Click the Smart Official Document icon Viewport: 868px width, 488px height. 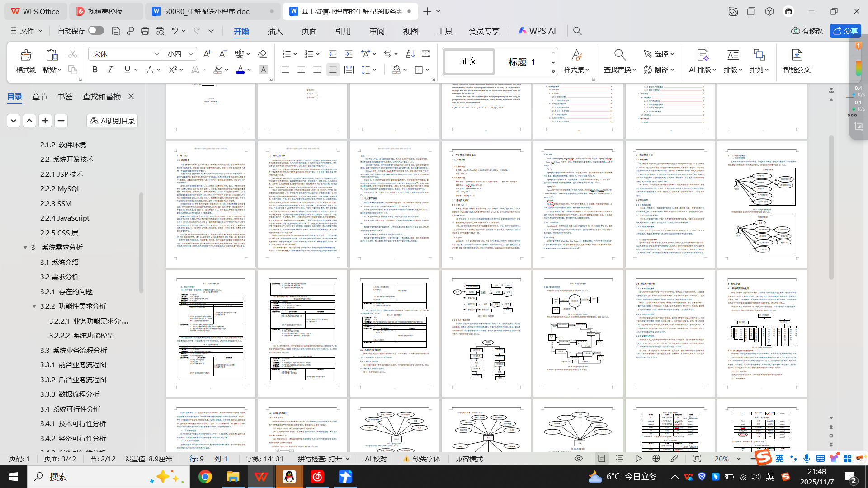click(797, 61)
